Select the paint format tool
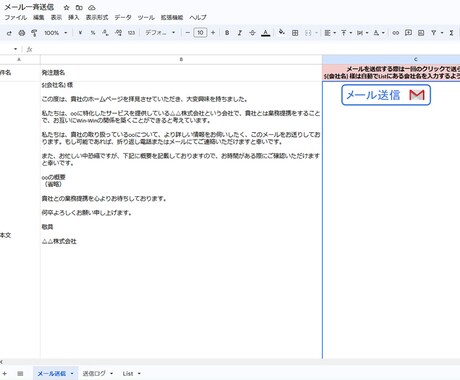 (x=34, y=33)
